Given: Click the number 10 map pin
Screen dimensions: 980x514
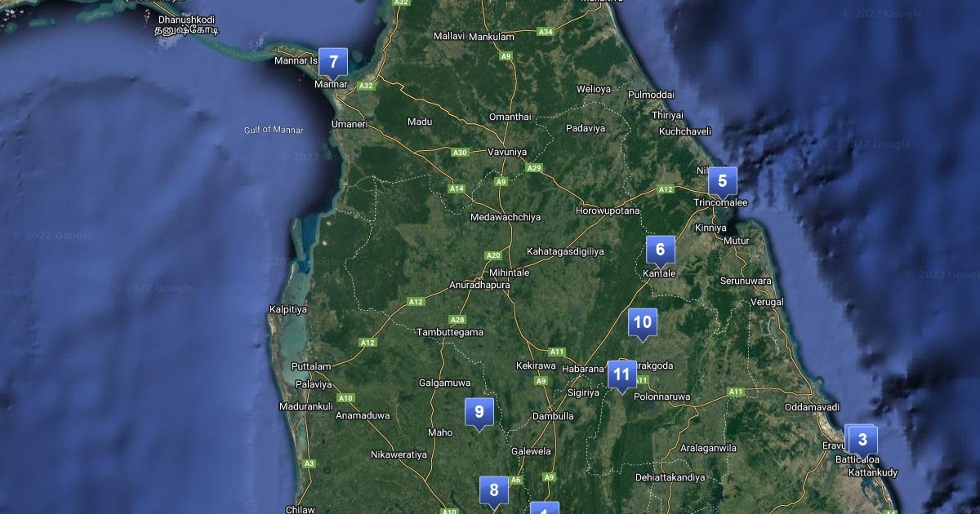Looking at the screenshot, I should (x=642, y=323).
